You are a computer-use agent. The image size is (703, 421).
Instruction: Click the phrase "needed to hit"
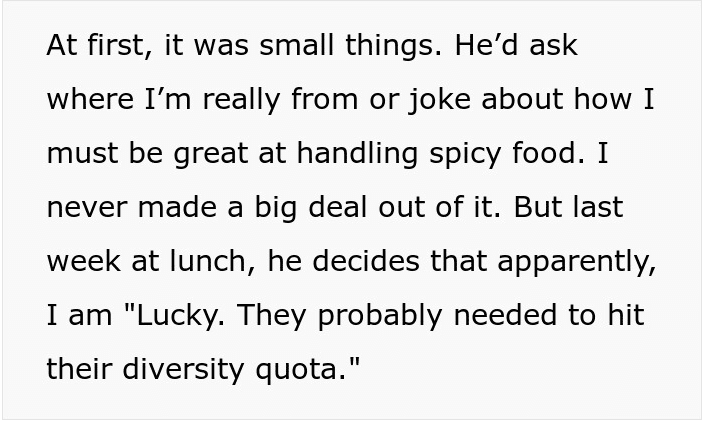coord(549,314)
